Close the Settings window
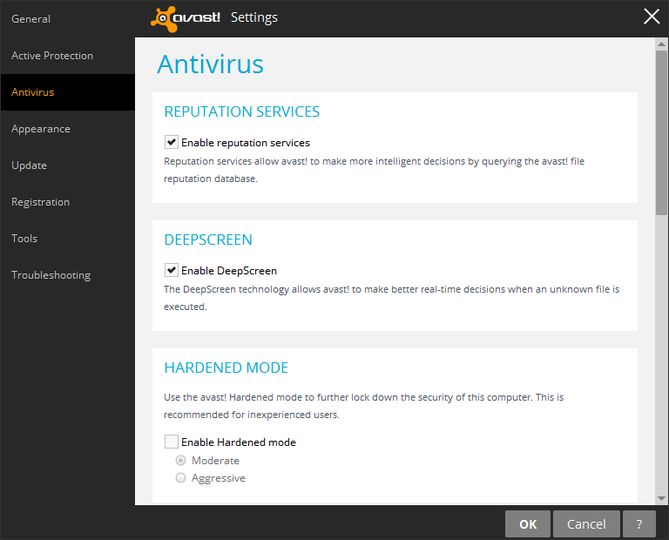Image resolution: width=669 pixels, height=540 pixels. [651, 17]
